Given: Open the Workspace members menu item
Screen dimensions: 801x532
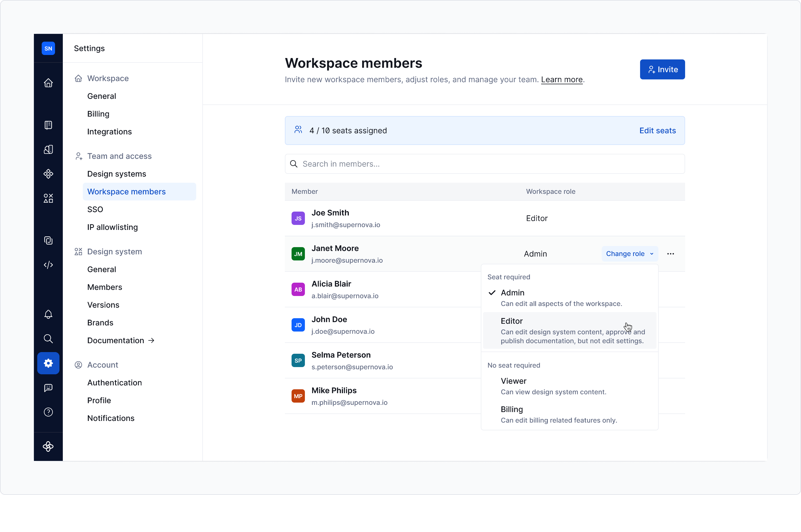Looking at the screenshot, I should (x=126, y=191).
